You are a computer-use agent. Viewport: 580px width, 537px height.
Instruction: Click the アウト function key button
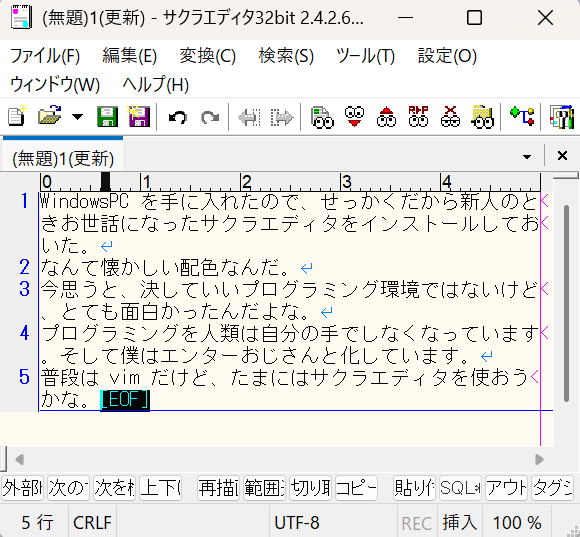coord(506,488)
